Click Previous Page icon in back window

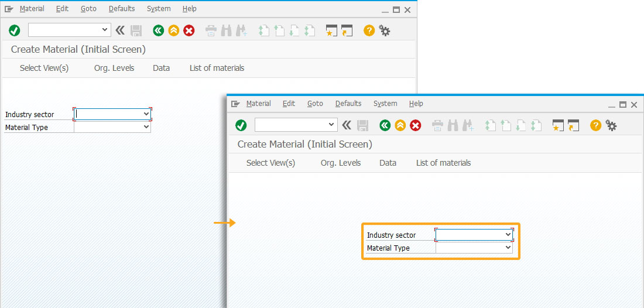(279, 31)
